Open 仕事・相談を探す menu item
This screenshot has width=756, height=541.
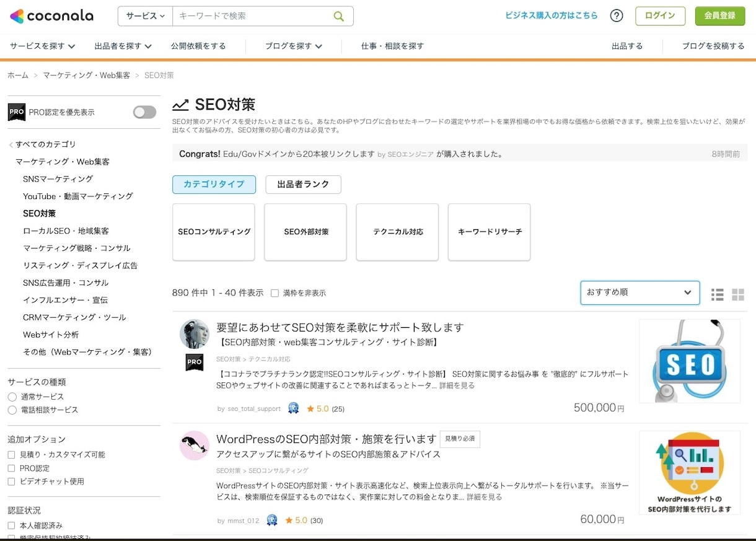[392, 46]
